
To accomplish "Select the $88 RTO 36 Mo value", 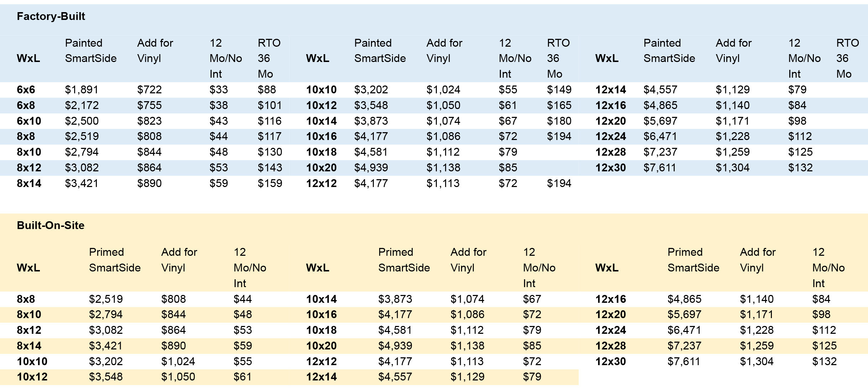I will (x=267, y=90).
